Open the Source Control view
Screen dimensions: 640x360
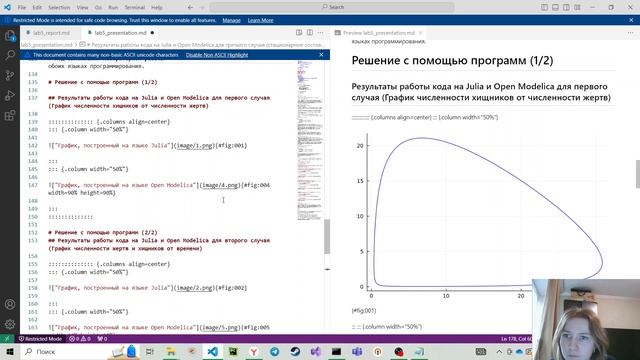click(10, 75)
